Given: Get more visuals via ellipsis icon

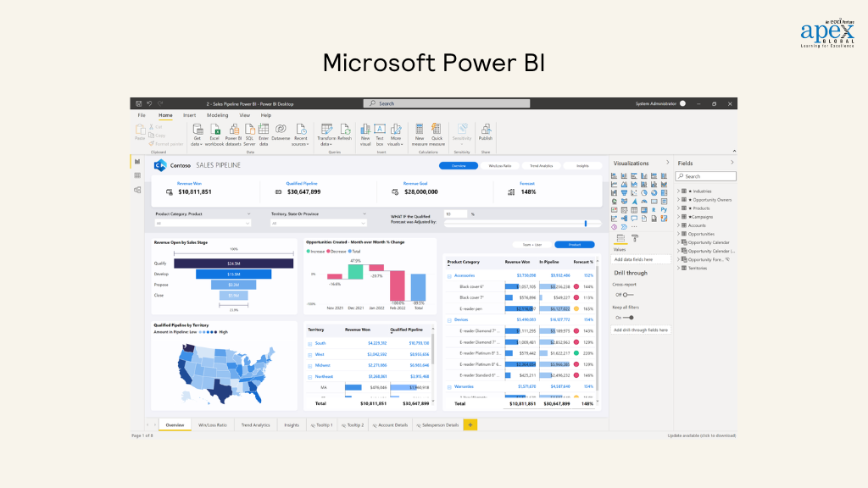Looking at the screenshot, I should point(634,227).
